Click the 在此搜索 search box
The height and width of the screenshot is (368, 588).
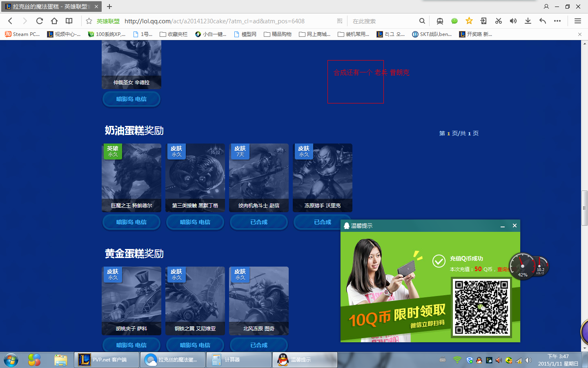coord(384,21)
